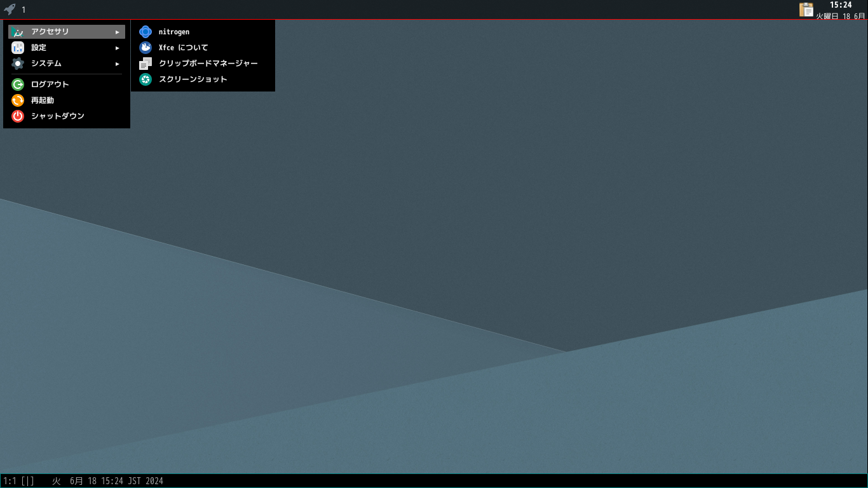Click the rocket launcher icon in top panel

tap(10, 10)
